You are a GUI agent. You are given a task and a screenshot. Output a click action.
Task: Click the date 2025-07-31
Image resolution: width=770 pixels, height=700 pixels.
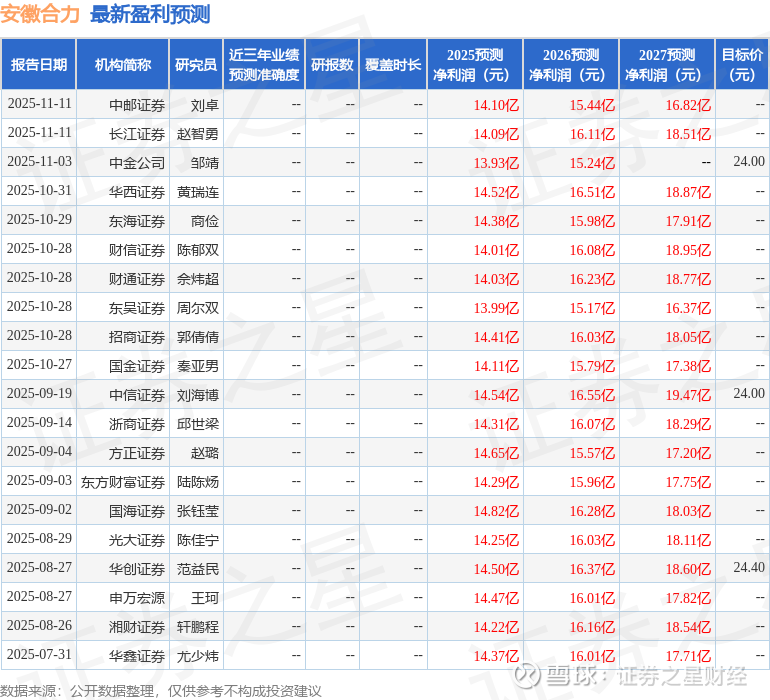coord(39,654)
